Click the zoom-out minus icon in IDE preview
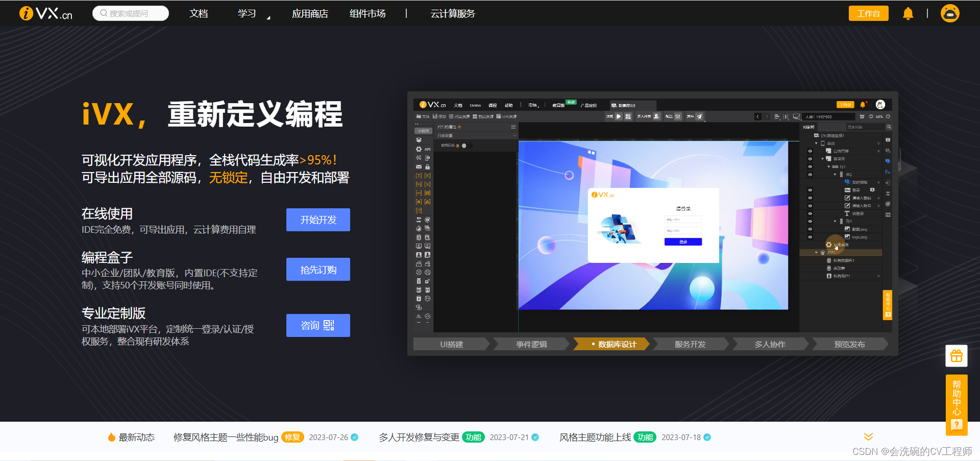 (871, 116)
